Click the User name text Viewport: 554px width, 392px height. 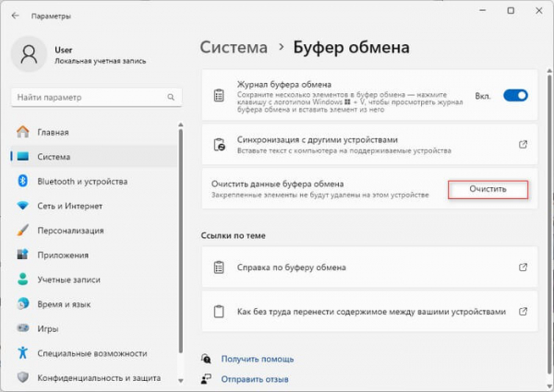pos(64,50)
